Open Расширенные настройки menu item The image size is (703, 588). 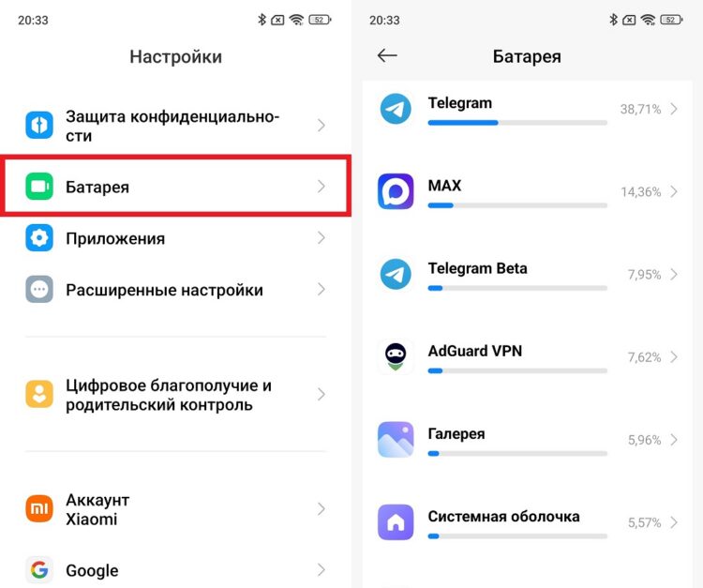tap(176, 290)
